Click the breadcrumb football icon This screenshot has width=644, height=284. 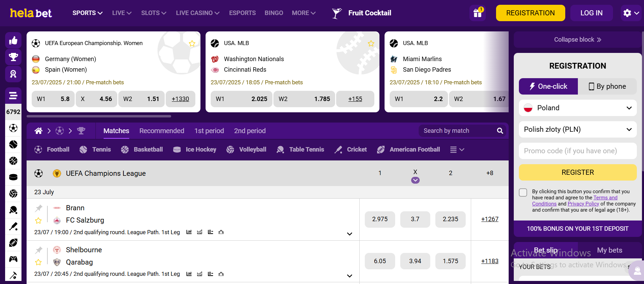(x=60, y=131)
